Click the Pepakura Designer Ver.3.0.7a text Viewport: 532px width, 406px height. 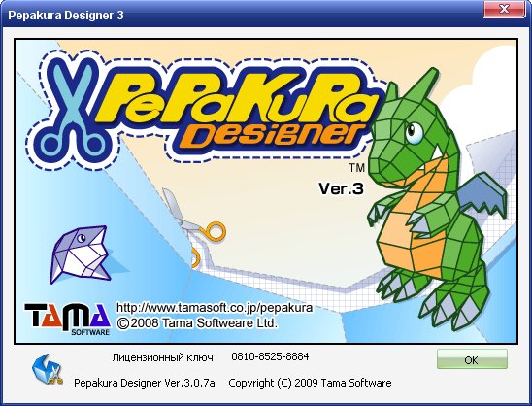tap(145, 383)
